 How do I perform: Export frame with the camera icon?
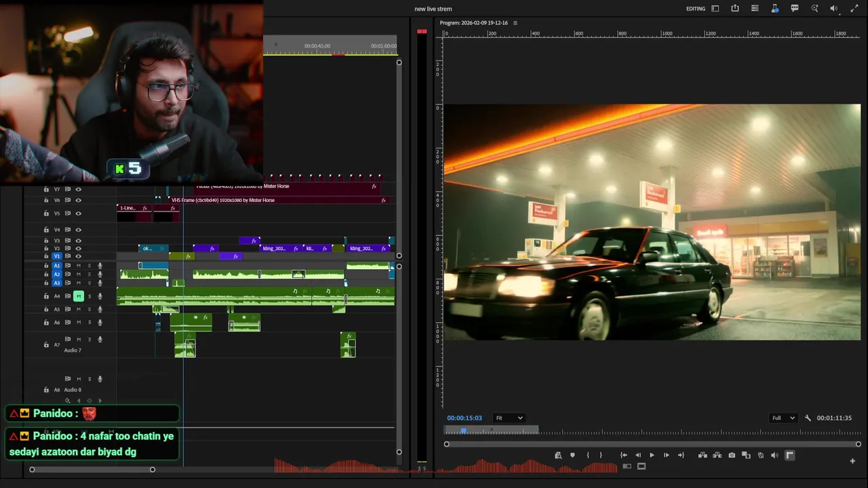732,455
